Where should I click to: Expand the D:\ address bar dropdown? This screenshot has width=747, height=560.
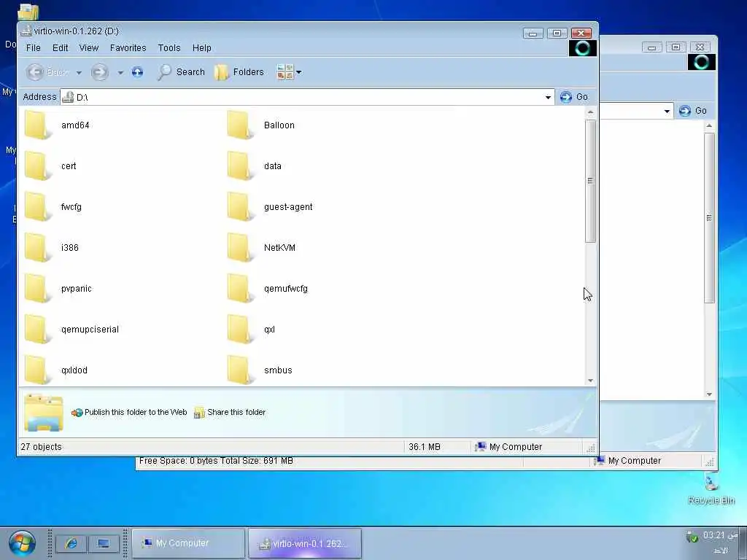549,97
